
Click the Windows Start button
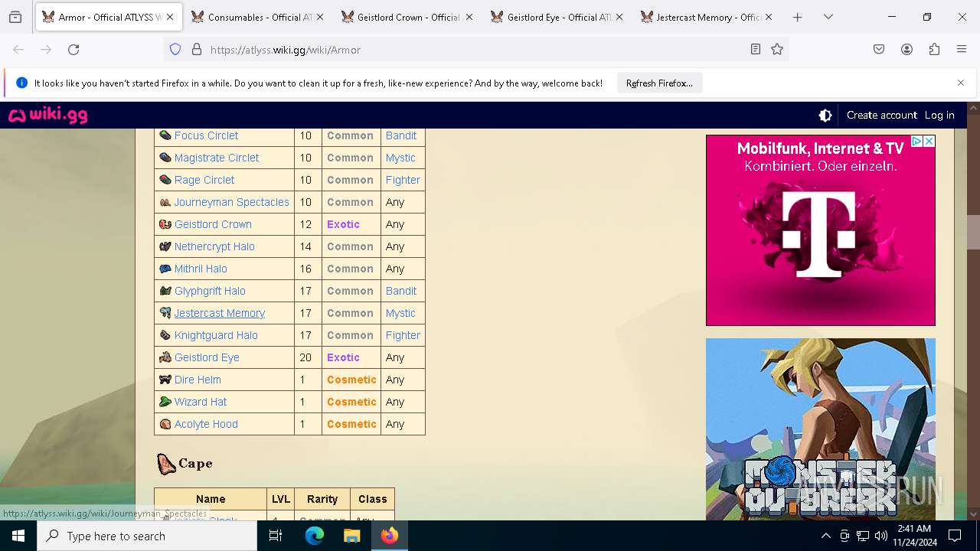18,536
